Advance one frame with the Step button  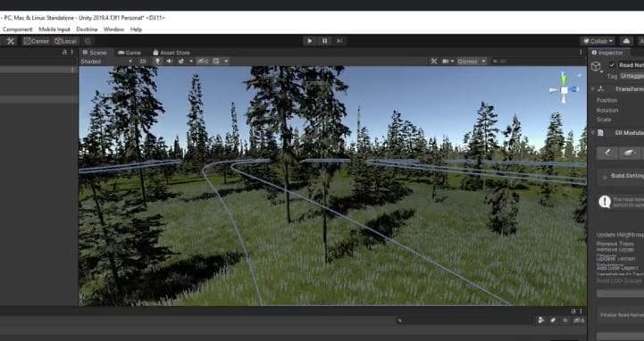point(339,41)
